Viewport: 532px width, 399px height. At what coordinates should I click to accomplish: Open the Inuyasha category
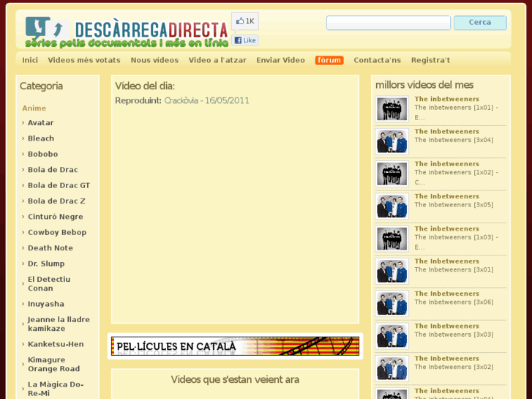click(46, 304)
